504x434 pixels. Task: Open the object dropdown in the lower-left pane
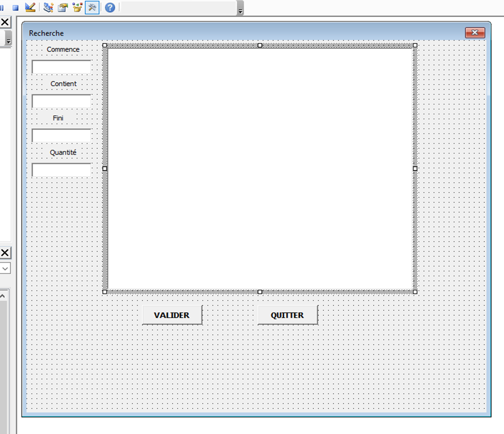pos(5,268)
